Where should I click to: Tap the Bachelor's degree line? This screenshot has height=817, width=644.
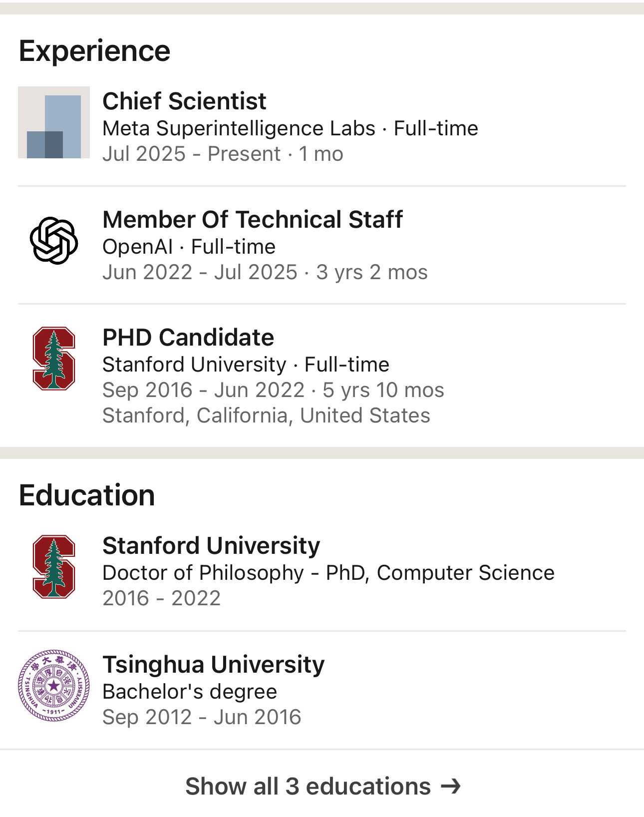[x=190, y=692]
